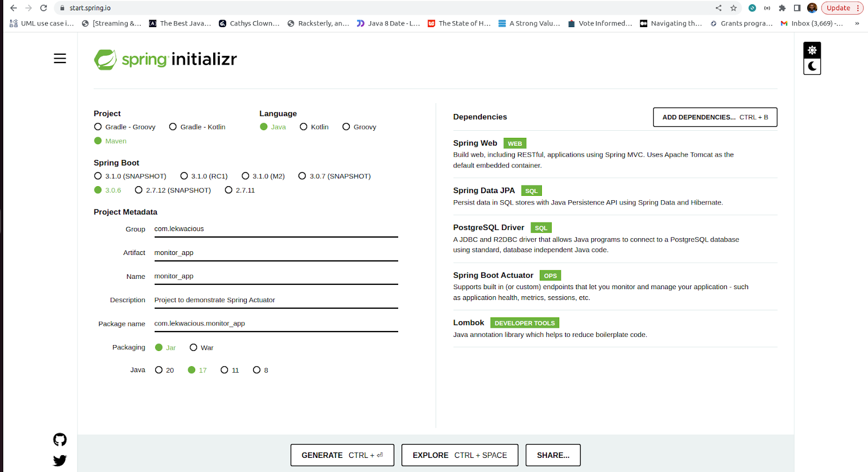Switch to dark theme moon icon
The width and height of the screenshot is (868, 472).
[812, 66]
